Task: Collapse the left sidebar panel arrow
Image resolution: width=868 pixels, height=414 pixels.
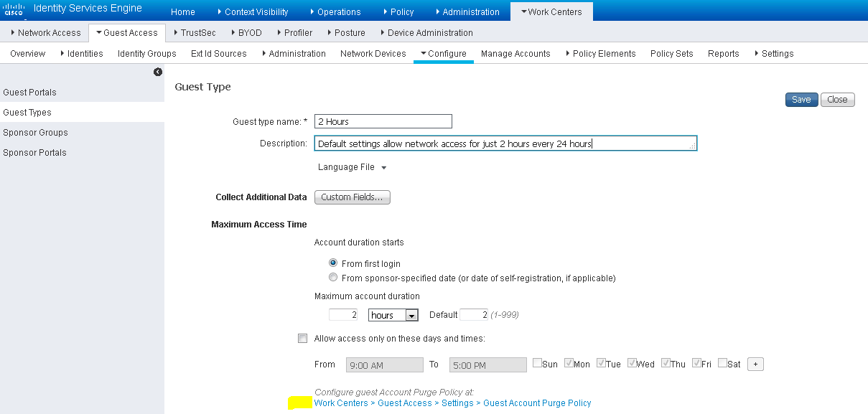Action: click(158, 72)
